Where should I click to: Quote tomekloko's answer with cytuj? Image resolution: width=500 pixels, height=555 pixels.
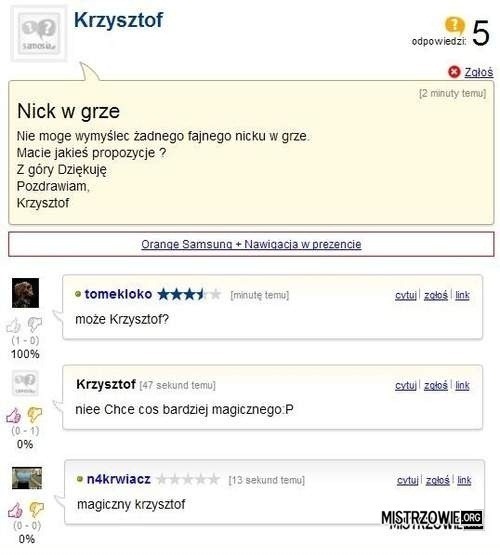click(406, 295)
